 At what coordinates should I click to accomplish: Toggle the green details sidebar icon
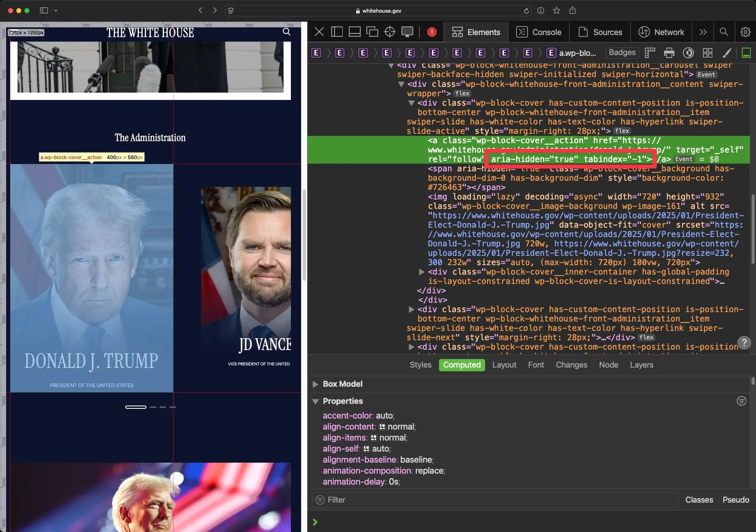tap(746, 53)
